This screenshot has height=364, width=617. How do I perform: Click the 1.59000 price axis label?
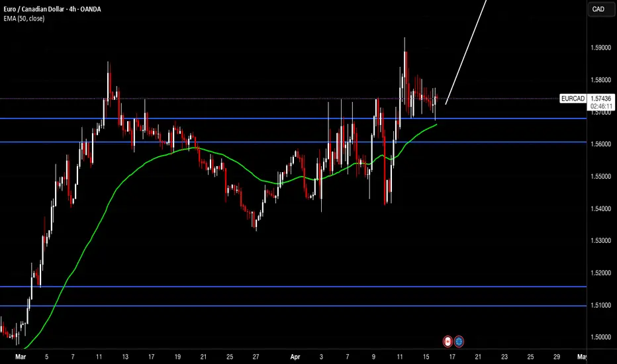600,48
